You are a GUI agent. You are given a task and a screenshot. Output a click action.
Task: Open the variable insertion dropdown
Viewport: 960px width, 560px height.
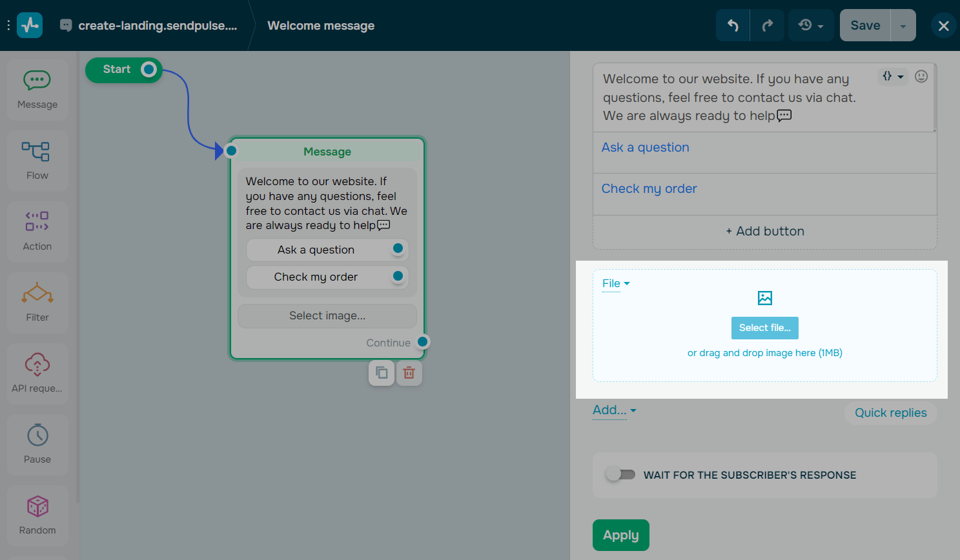[893, 76]
